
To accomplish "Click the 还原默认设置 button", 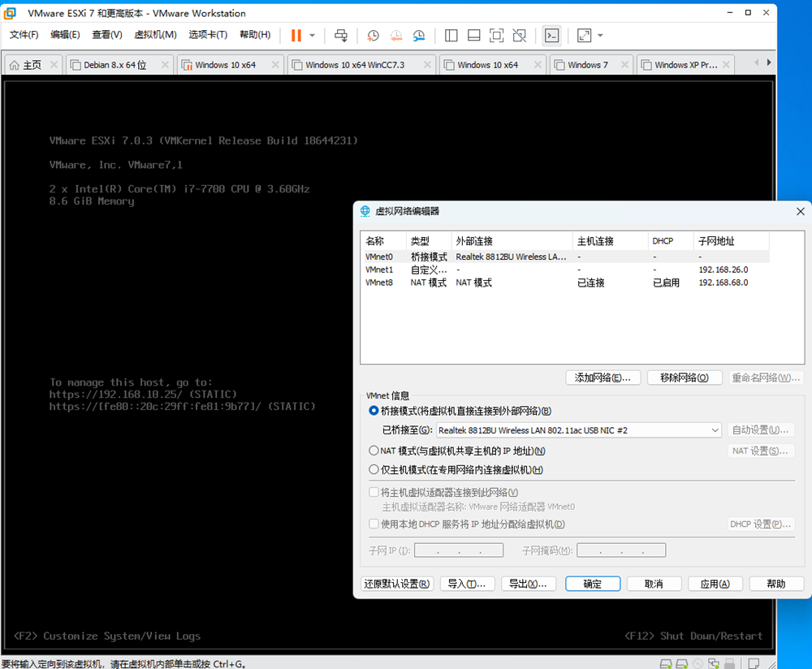I will pos(397,584).
